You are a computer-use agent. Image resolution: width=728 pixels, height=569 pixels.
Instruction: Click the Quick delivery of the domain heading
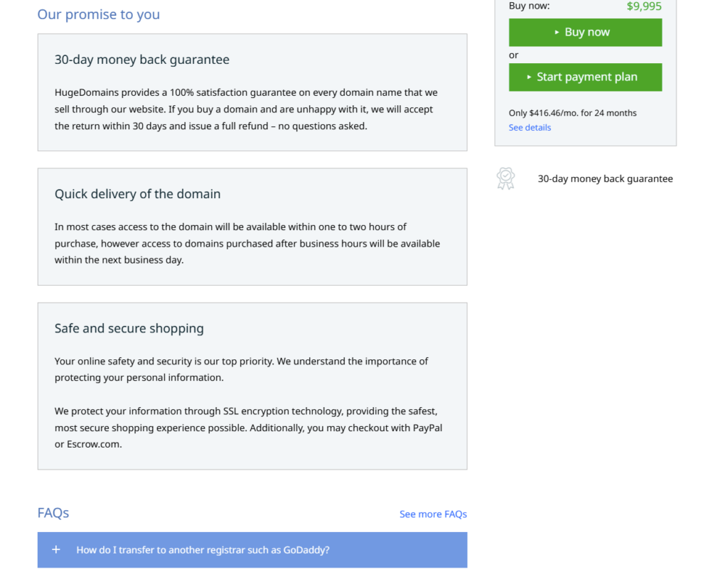[138, 194]
